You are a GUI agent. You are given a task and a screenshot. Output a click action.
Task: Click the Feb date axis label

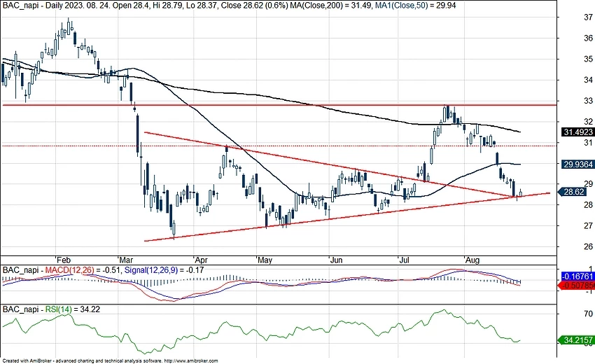tap(64, 260)
